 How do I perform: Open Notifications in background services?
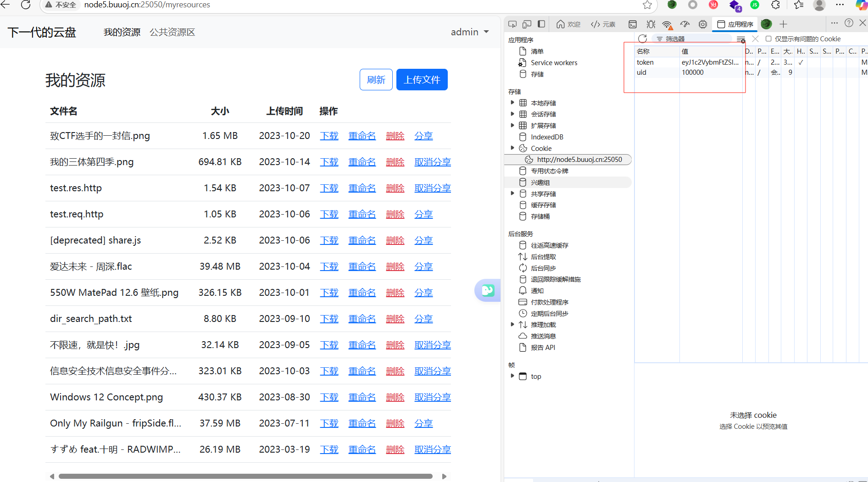537,290
